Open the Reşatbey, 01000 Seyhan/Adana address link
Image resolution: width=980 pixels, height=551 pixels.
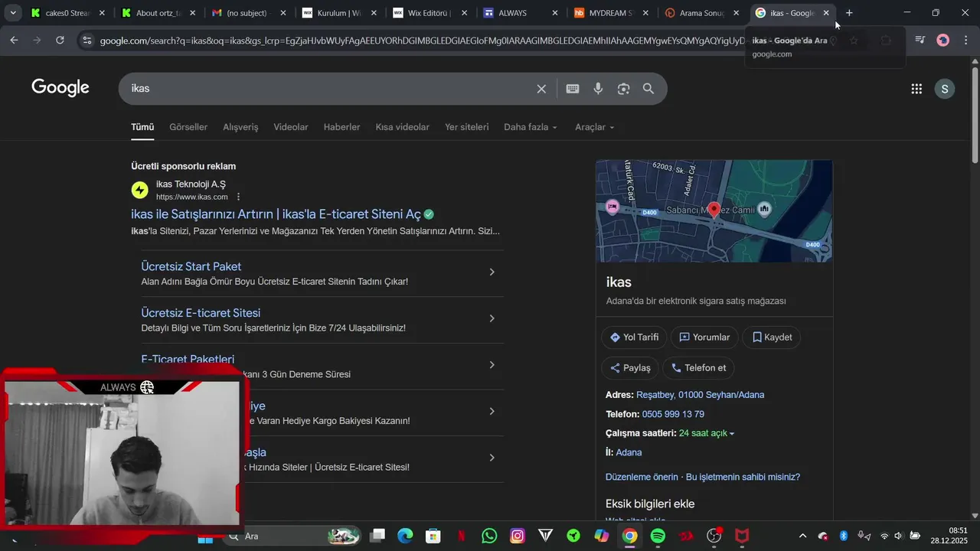[700, 395]
